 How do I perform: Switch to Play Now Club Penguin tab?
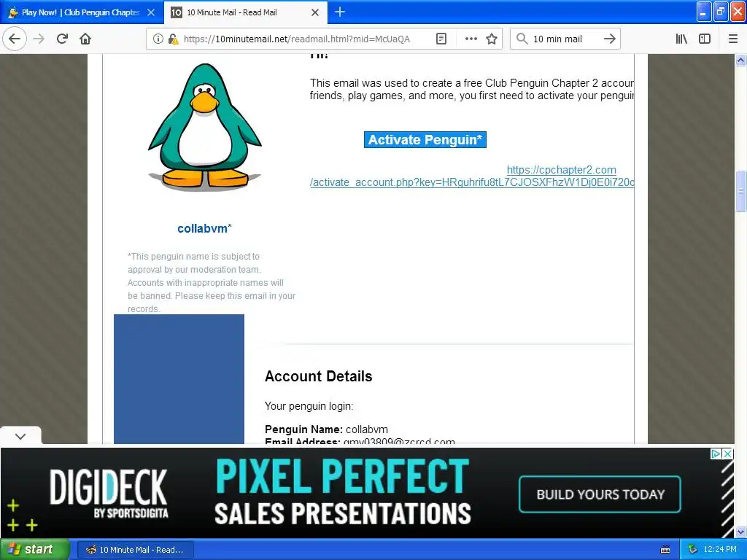[x=82, y=12]
